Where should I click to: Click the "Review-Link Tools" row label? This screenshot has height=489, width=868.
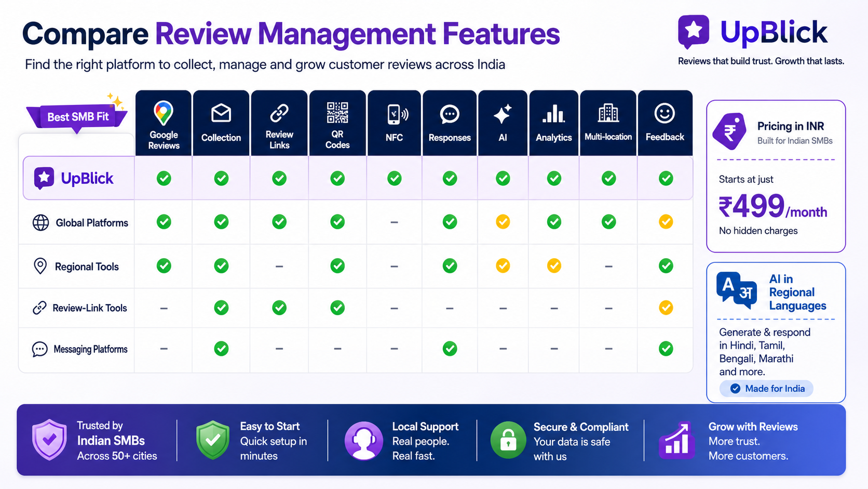pos(90,308)
